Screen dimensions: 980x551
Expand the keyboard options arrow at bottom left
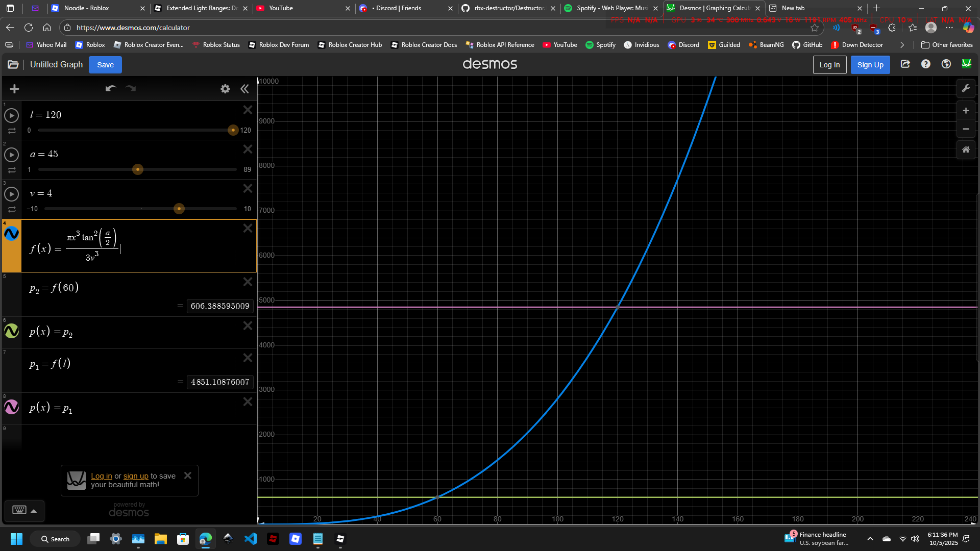(34, 511)
